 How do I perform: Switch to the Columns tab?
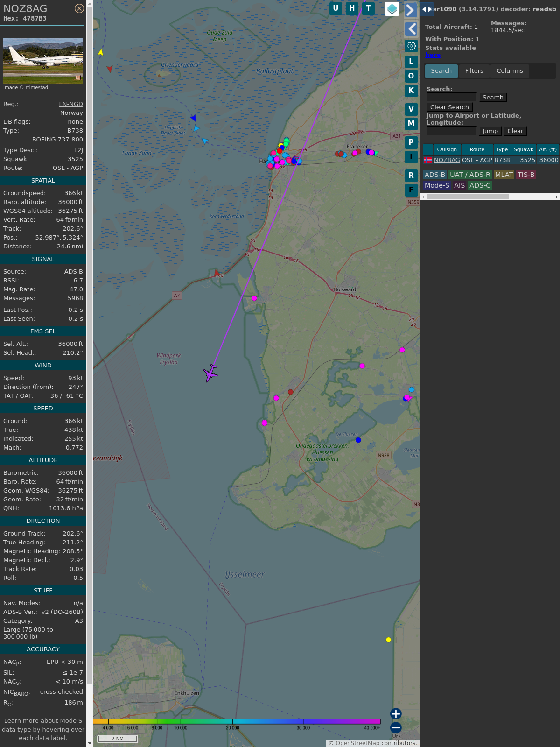click(510, 71)
